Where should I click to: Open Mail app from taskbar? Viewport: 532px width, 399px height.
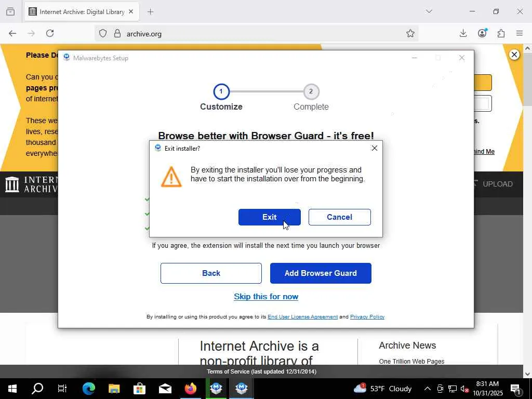click(165, 389)
